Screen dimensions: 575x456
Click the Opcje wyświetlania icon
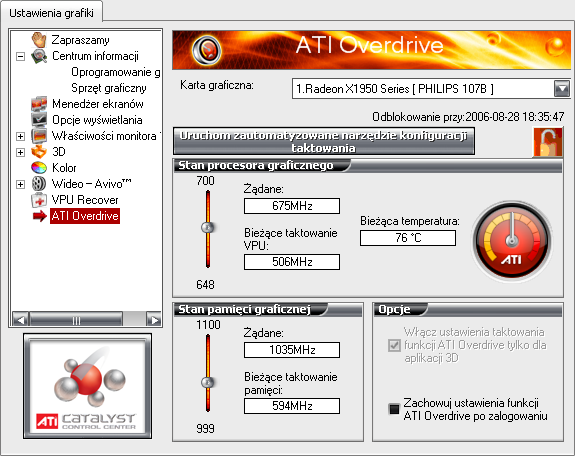coord(39,120)
